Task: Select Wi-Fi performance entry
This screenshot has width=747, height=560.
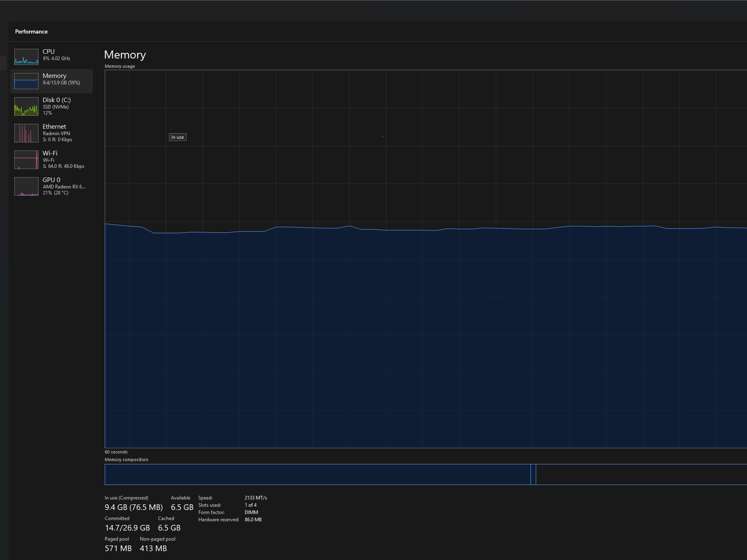Action: (51, 160)
